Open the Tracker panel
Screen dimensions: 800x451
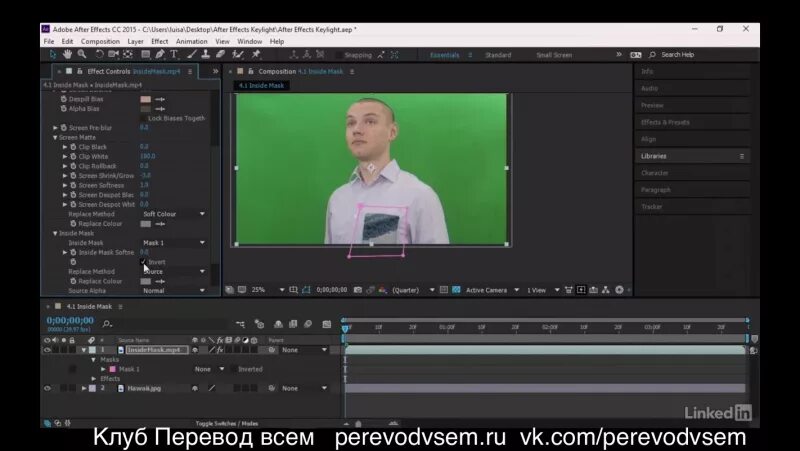point(652,207)
